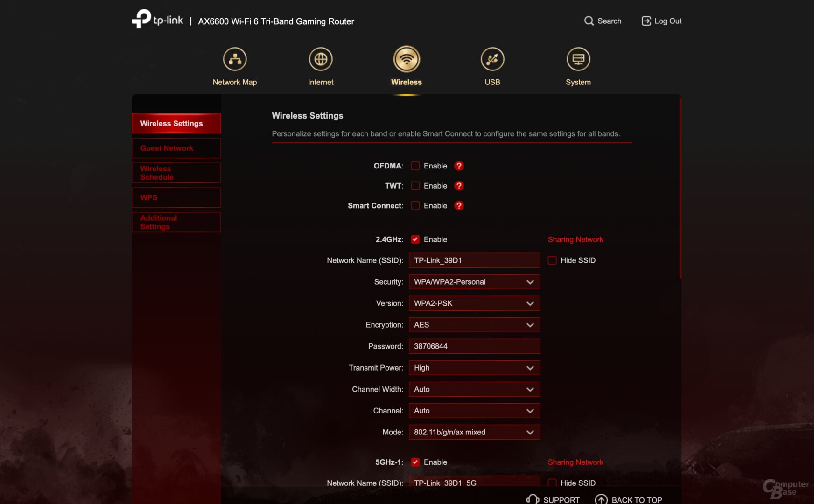Open Additional Settings in sidebar
This screenshot has height=504, width=814.
176,223
